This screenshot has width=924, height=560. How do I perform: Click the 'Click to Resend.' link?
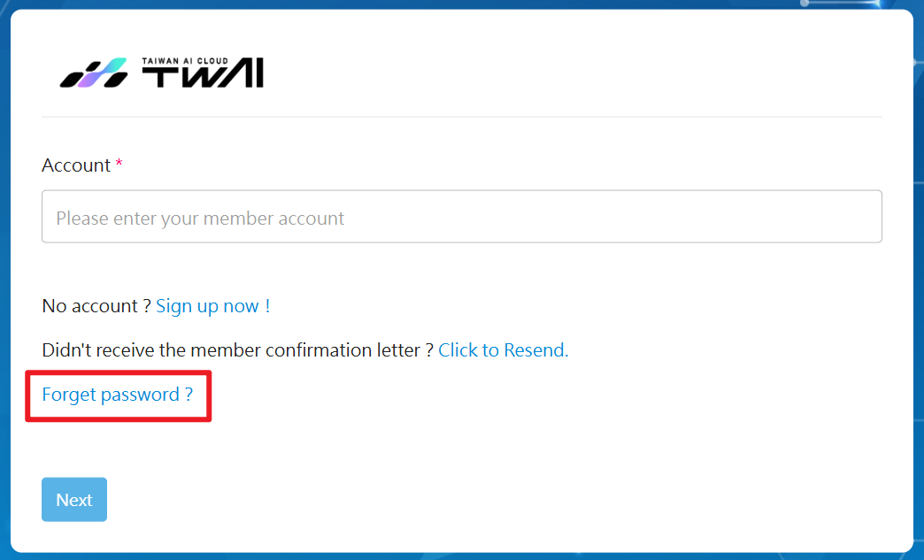point(503,350)
